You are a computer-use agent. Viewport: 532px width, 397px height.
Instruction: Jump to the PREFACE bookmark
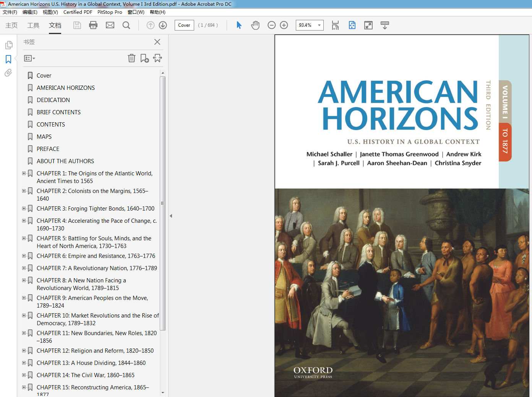(x=48, y=149)
